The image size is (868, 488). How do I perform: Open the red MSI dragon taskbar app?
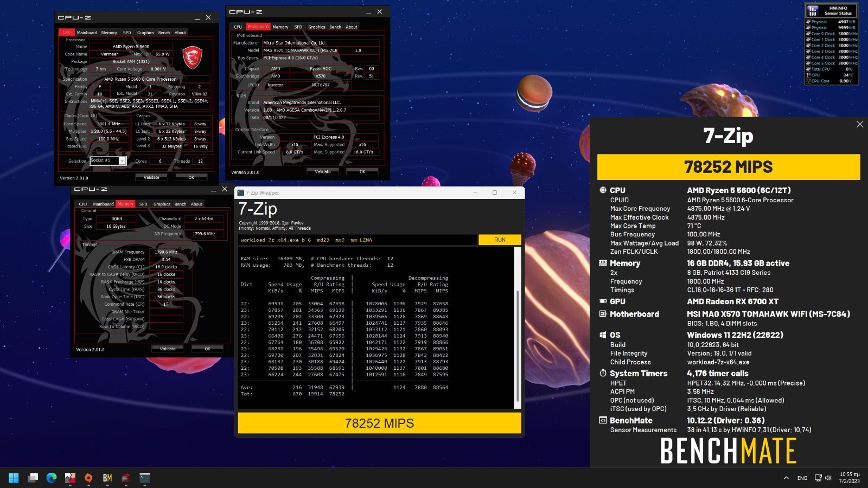[126, 478]
